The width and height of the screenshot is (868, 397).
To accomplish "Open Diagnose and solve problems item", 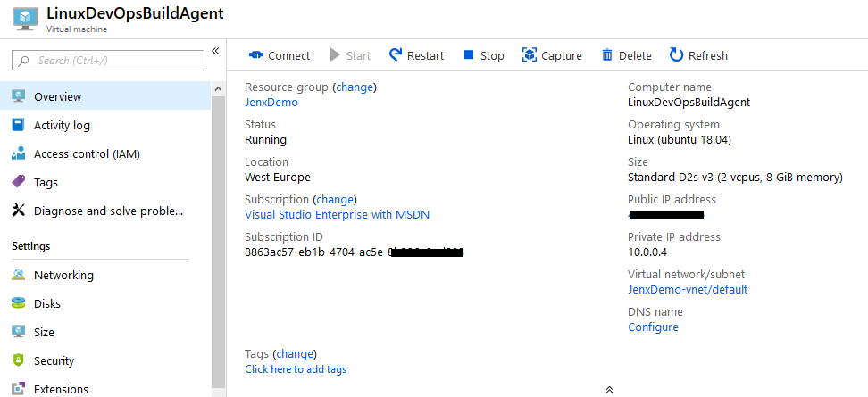I will point(105,211).
